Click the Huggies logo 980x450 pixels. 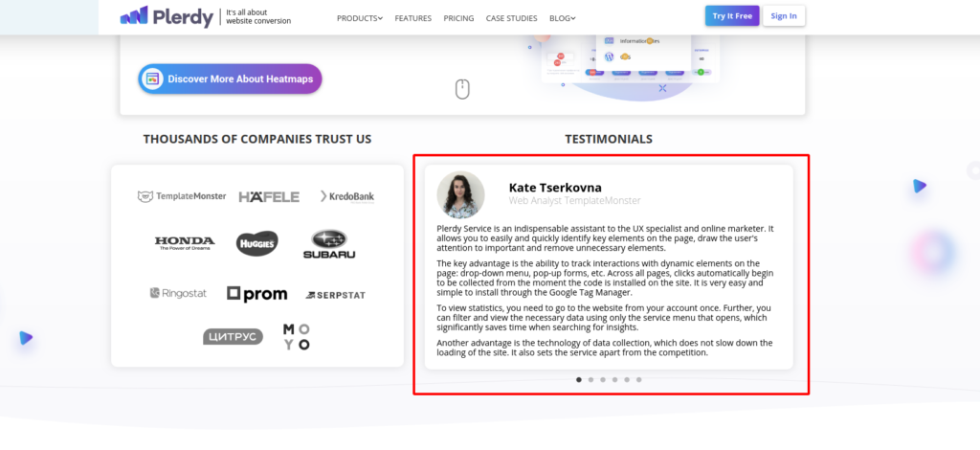click(256, 243)
